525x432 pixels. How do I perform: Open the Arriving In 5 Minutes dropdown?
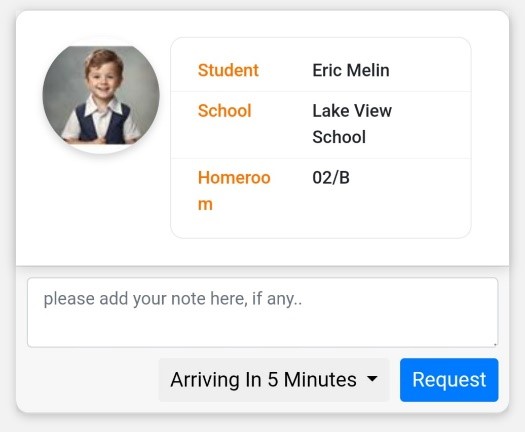tap(274, 380)
